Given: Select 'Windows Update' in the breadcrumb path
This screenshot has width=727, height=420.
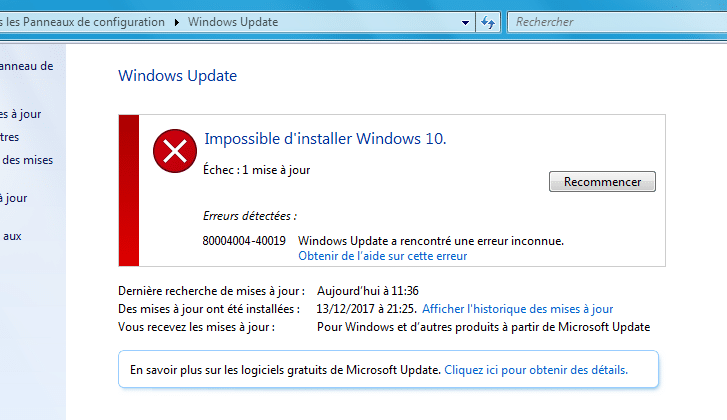Looking at the screenshot, I should (233, 22).
